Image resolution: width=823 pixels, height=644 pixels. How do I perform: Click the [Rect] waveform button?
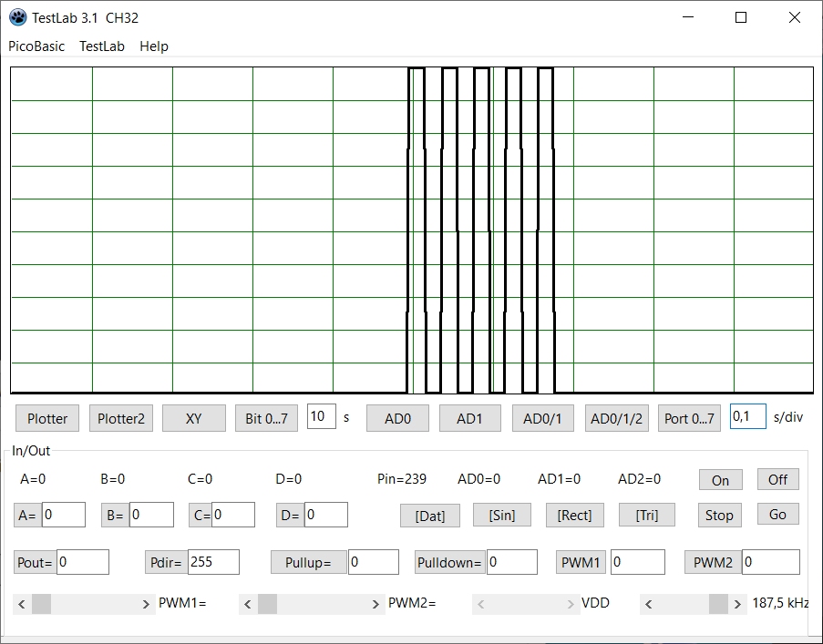click(x=574, y=515)
